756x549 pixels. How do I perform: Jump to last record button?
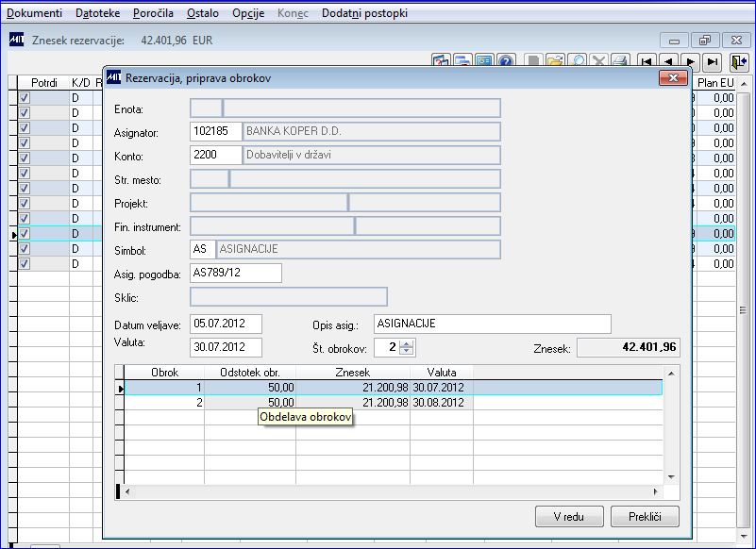click(x=713, y=61)
